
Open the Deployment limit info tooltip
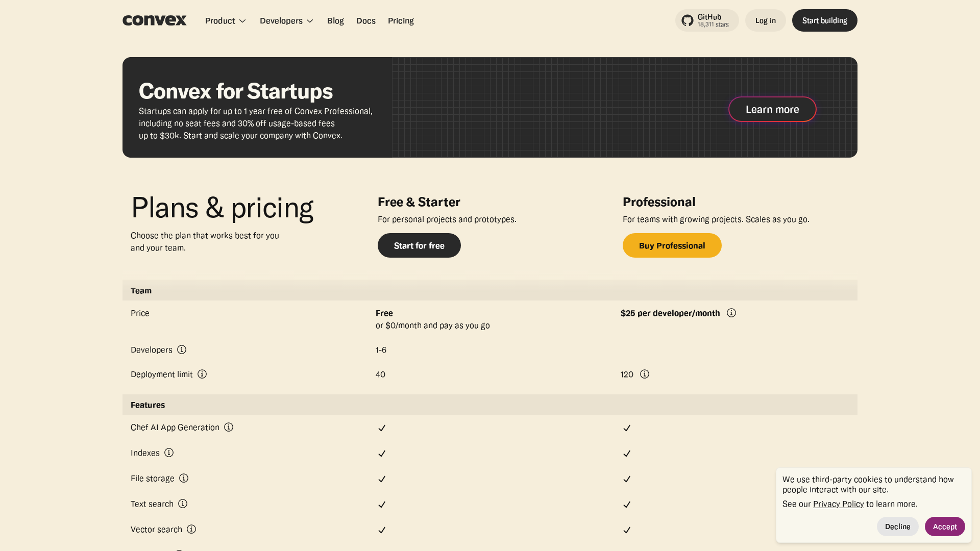click(203, 374)
